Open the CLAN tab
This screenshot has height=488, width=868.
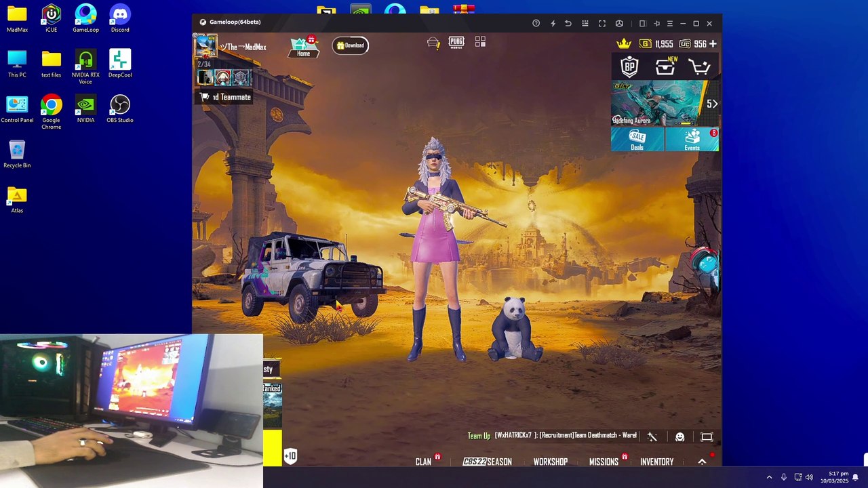coord(423,462)
